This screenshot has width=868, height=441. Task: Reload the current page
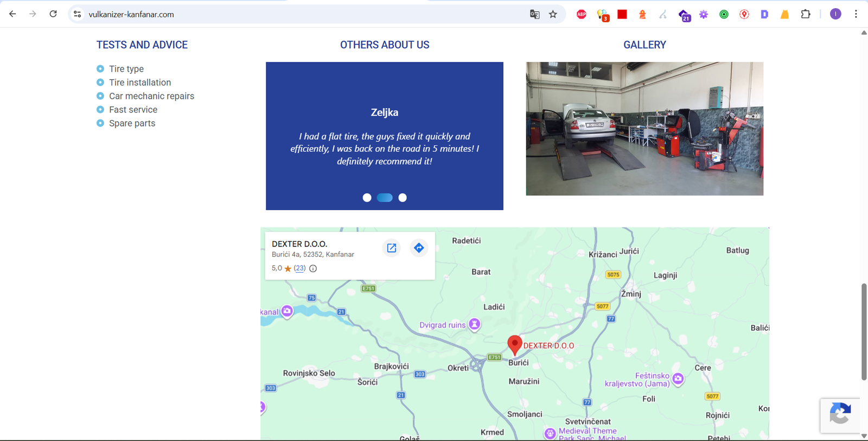tap(53, 14)
